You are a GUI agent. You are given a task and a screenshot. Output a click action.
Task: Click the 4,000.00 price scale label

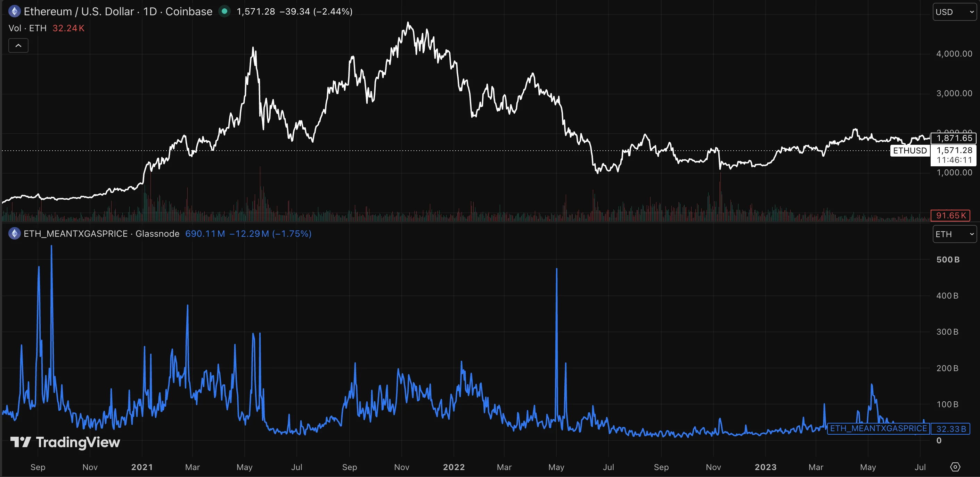pos(954,53)
